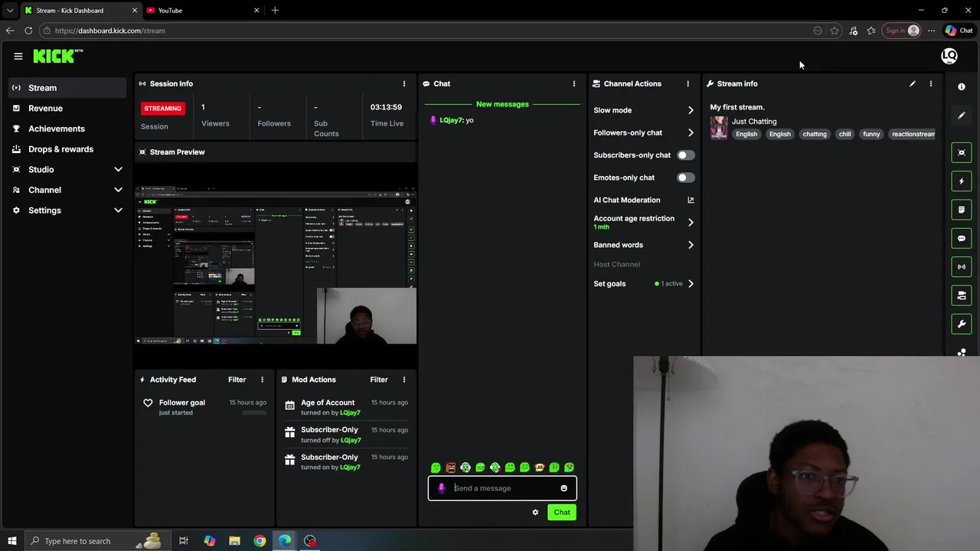The height and width of the screenshot is (551, 980).
Task: Open Slow mode options arrow
Action: pyautogui.click(x=691, y=110)
